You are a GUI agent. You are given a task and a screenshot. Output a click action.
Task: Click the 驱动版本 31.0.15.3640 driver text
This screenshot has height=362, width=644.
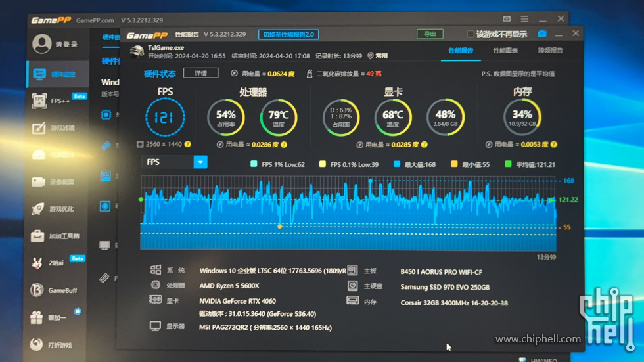tap(258, 314)
